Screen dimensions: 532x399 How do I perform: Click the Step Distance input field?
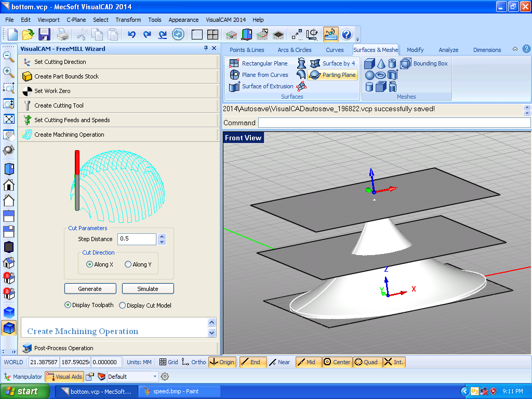pos(137,239)
